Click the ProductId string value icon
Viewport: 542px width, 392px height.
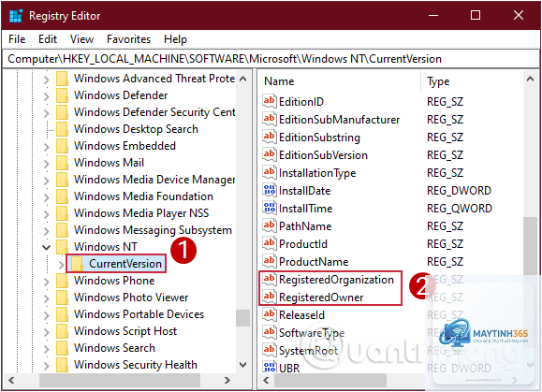click(270, 243)
